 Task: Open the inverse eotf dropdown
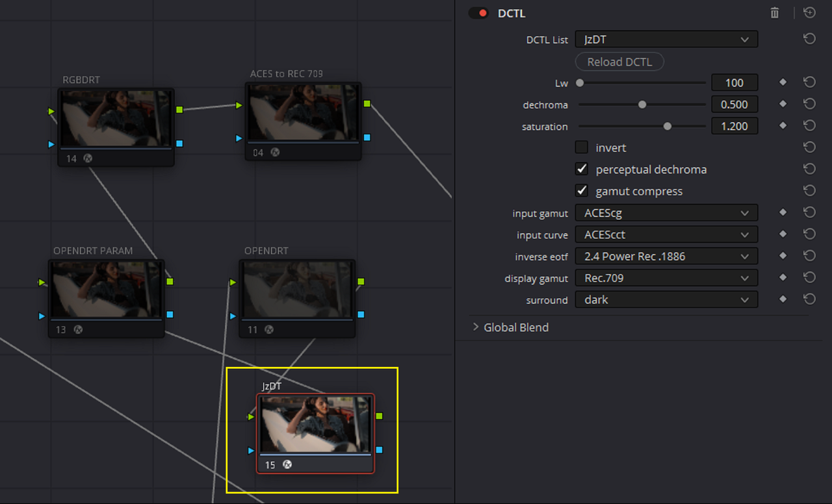(x=666, y=256)
